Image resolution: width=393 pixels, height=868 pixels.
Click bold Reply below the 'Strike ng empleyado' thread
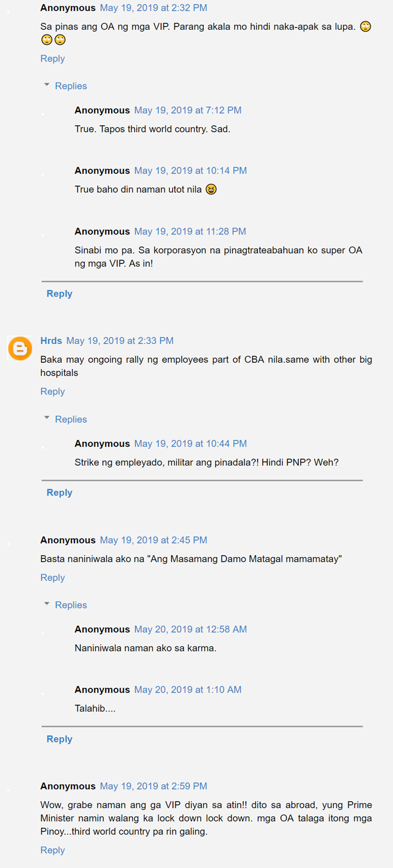click(x=59, y=492)
